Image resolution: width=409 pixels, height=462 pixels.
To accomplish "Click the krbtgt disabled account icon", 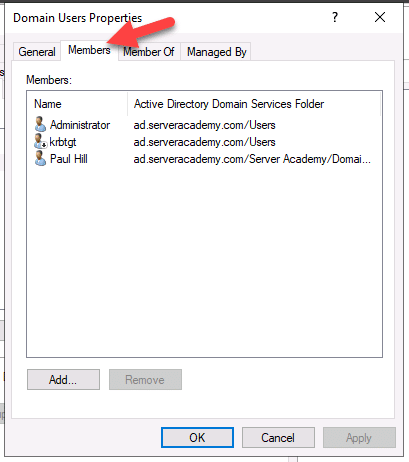I will pos(40,141).
